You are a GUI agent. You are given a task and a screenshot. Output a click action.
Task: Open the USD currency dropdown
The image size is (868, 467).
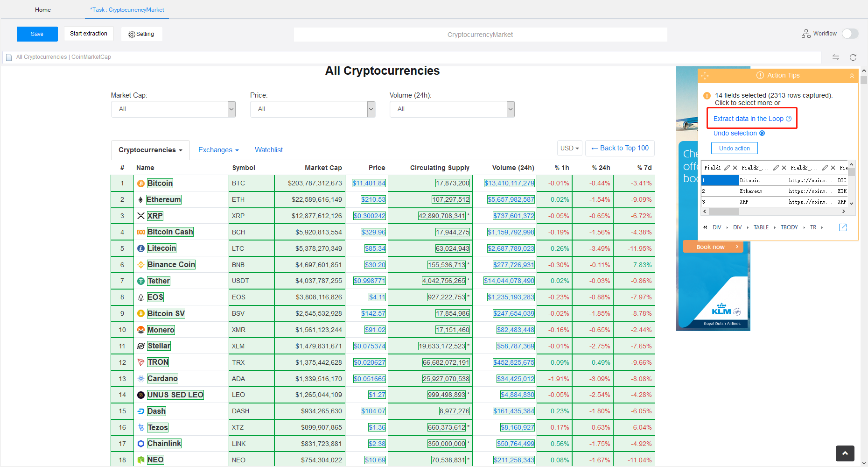(570, 148)
